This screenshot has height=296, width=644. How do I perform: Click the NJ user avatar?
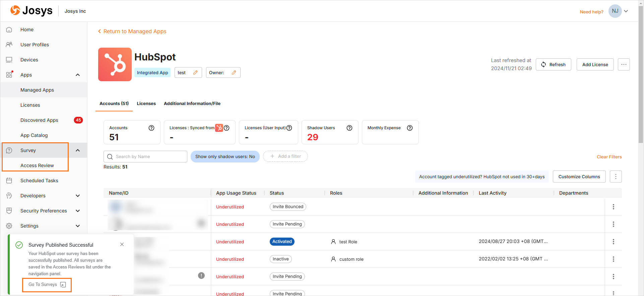615,11
